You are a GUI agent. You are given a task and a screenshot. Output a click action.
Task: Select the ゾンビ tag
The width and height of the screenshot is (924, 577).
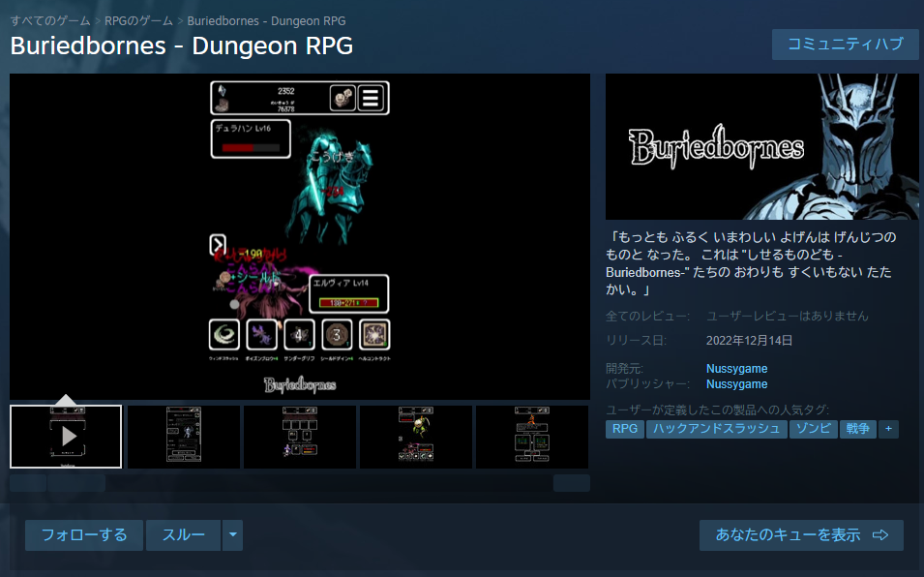[813, 429]
